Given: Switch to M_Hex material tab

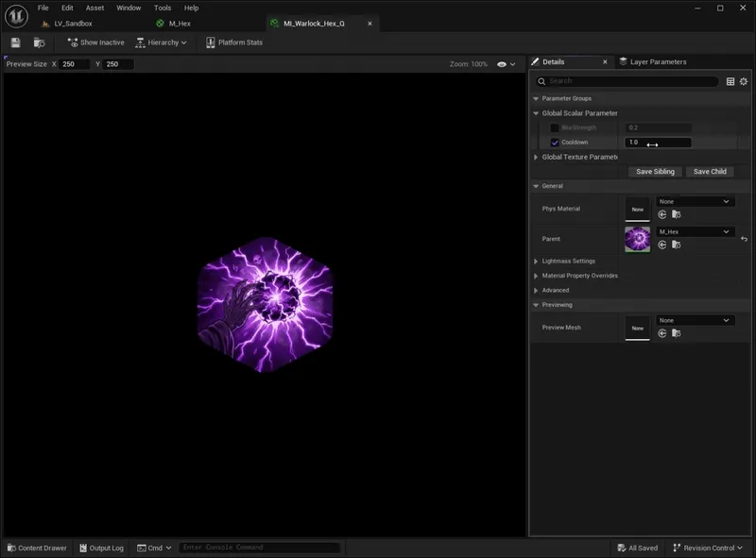Looking at the screenshot, I should 174,23.
